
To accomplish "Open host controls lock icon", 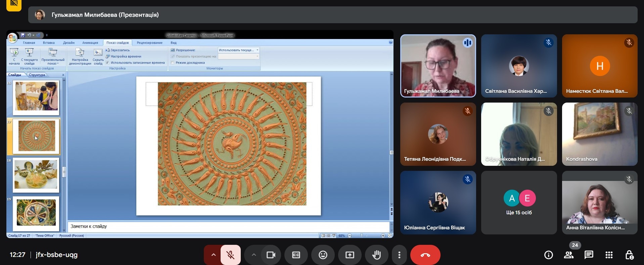I will point(629,255).
